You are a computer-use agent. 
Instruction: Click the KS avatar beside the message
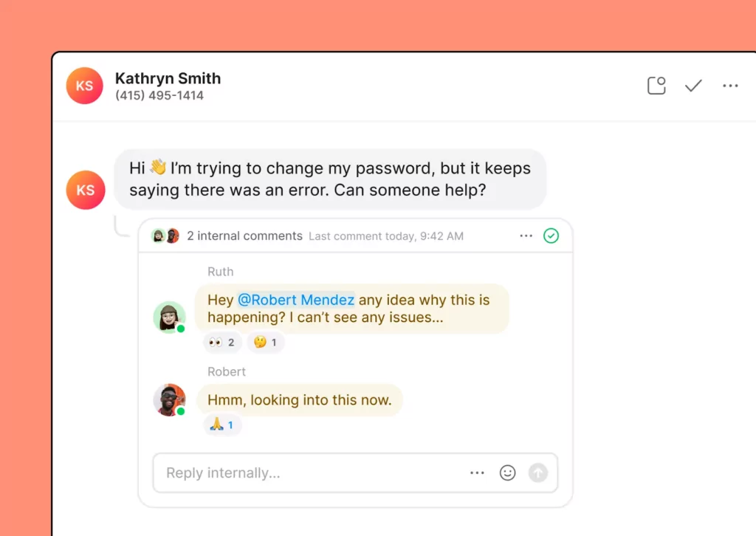click(x=86, y=190)
